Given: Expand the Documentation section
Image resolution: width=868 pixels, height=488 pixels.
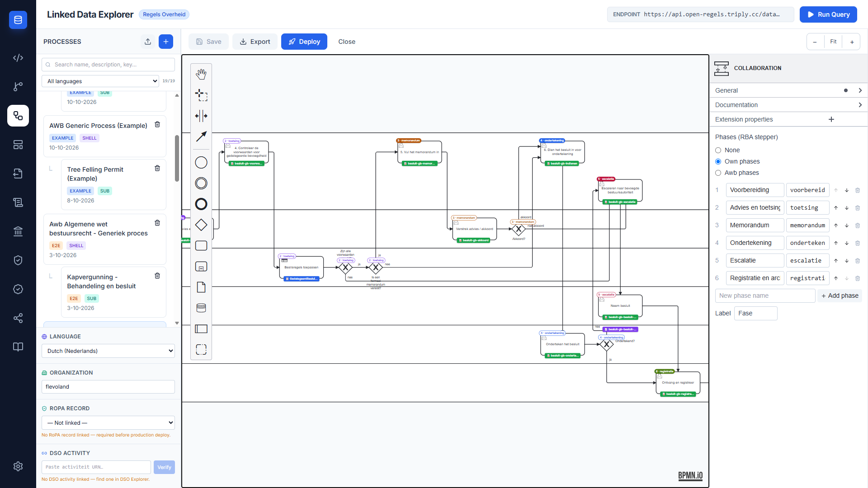Looking at the screenshot, I should (x=788, y=105).
